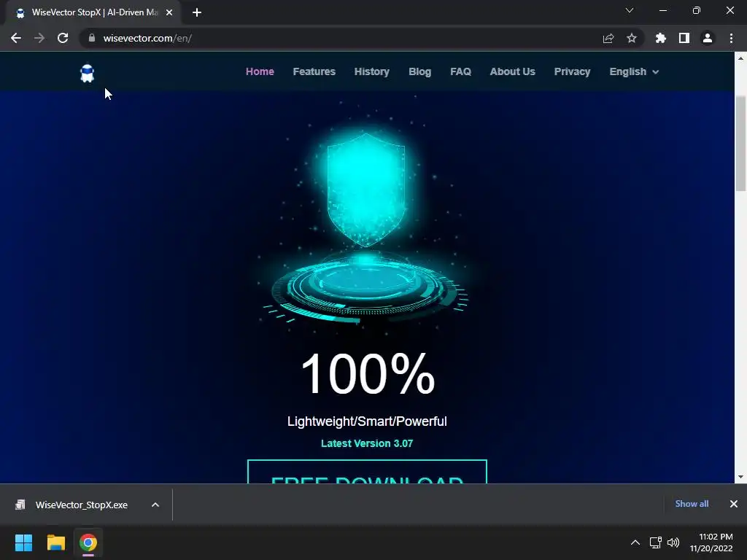Open the History nav item
This screenshot has width=747, height=560.
[371, 71]
